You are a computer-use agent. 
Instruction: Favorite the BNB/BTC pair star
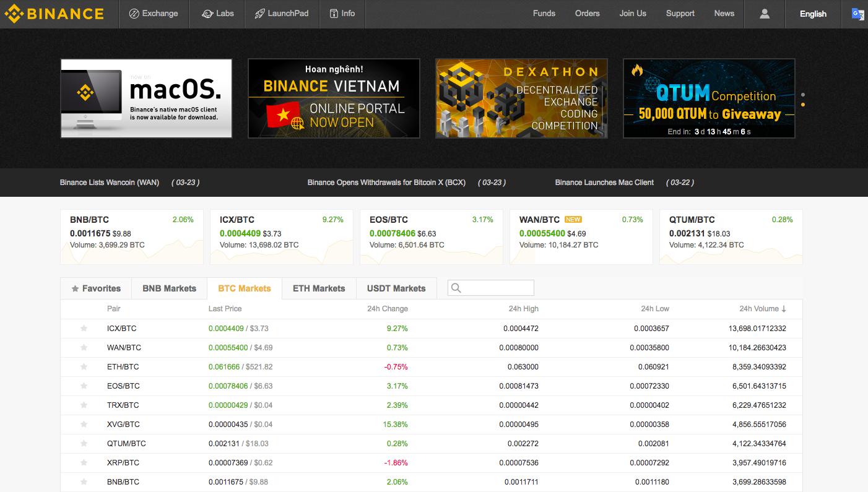click(x=84, y=482)
